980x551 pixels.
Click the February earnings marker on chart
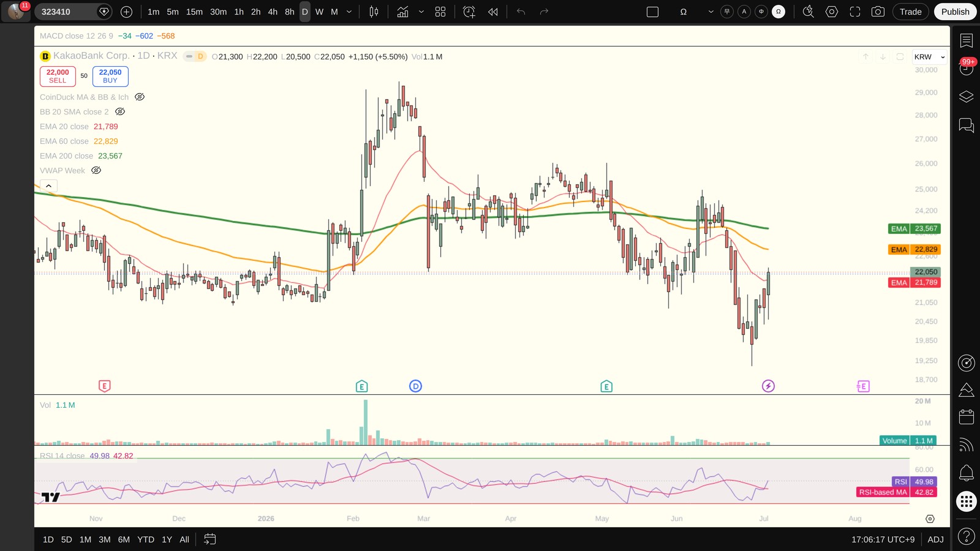(361, 386)
